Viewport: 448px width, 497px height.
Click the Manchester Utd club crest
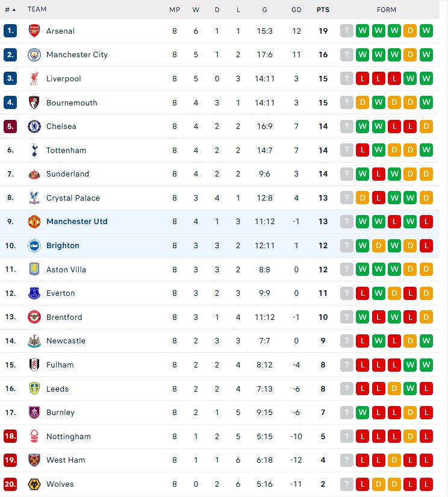coord(34,222)
